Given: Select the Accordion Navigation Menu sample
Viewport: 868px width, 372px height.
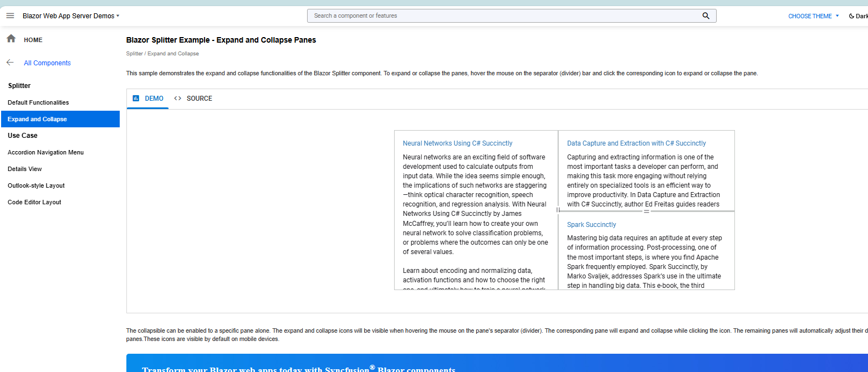Looking at the screenshot, I should 45,152.
